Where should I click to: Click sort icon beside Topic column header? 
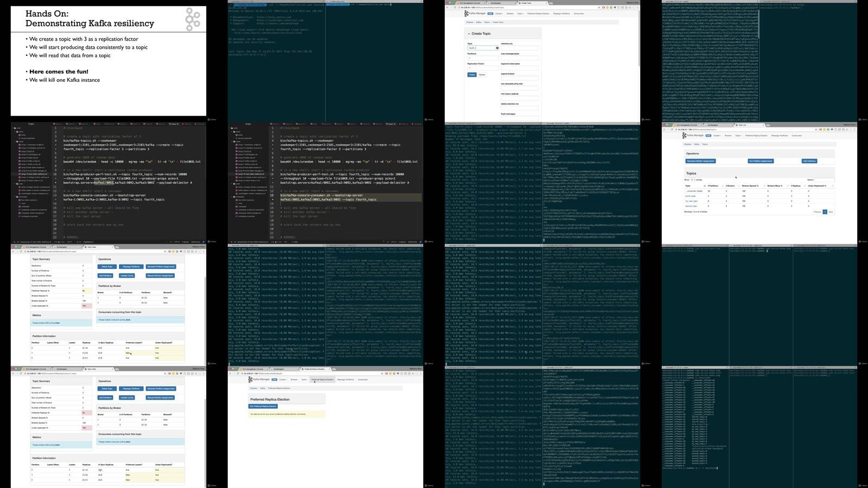click(x=705, y=186)
